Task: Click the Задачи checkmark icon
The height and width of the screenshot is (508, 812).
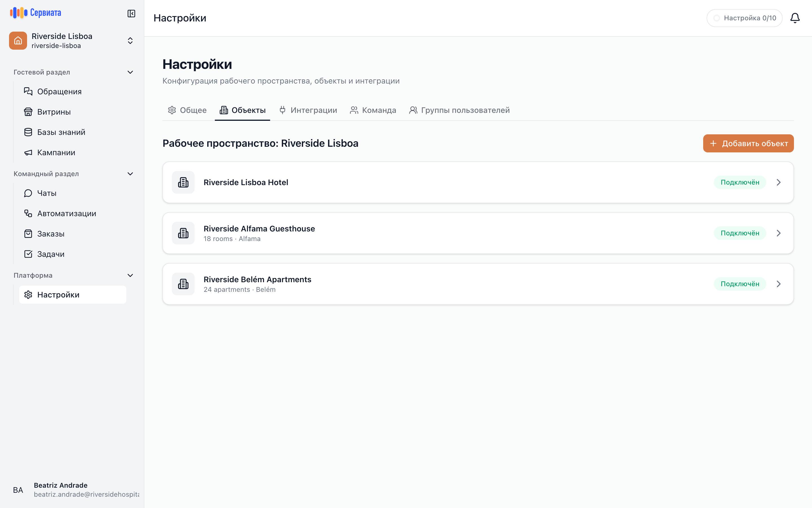Action: click(28, 254)
